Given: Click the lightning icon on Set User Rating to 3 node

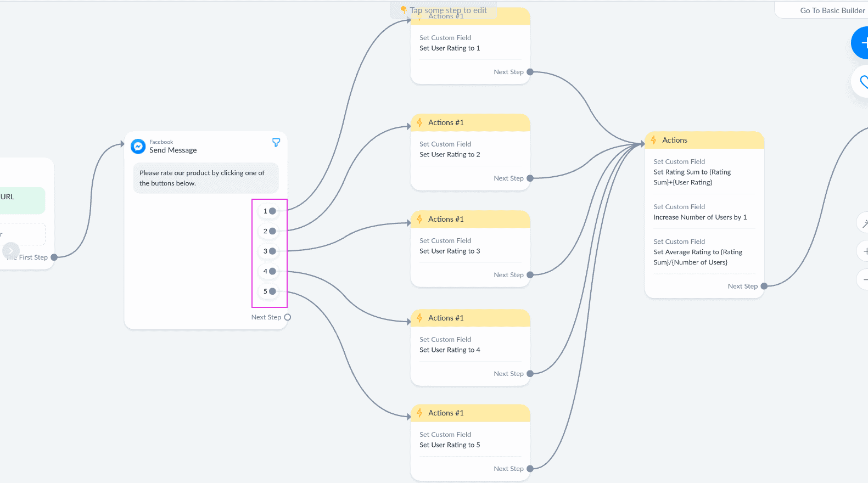Looking at the screenshot, I should click(x=419, y=219).
